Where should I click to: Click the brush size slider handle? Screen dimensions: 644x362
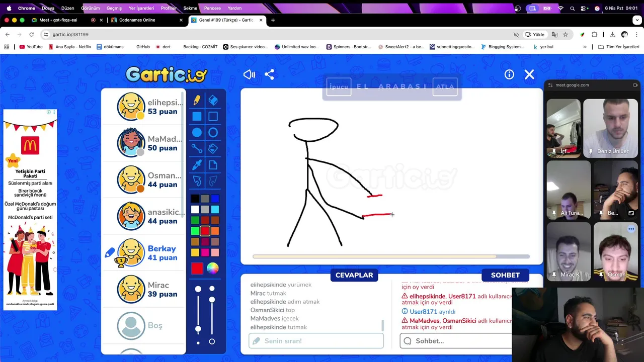(198, 329)
